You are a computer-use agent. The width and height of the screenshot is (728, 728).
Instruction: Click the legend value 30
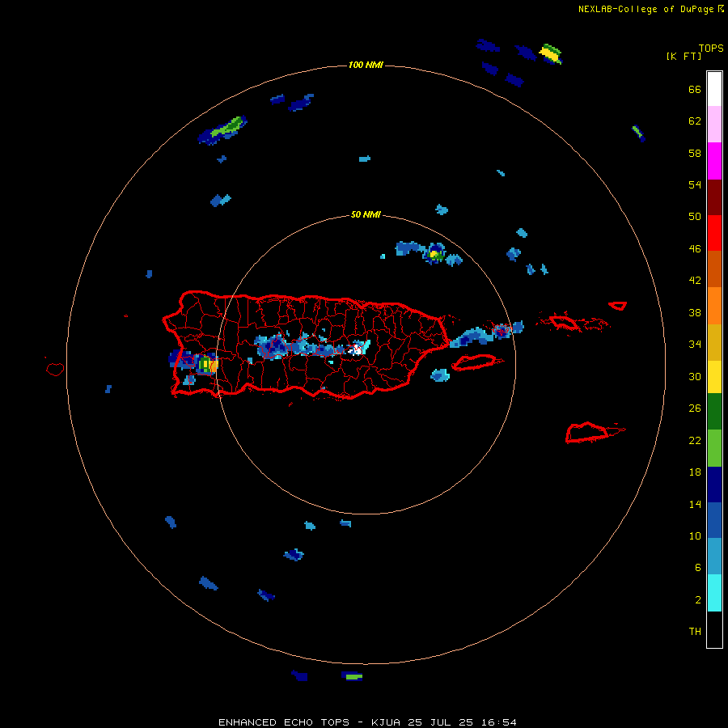pyautogui.click(x=695, y=376)
